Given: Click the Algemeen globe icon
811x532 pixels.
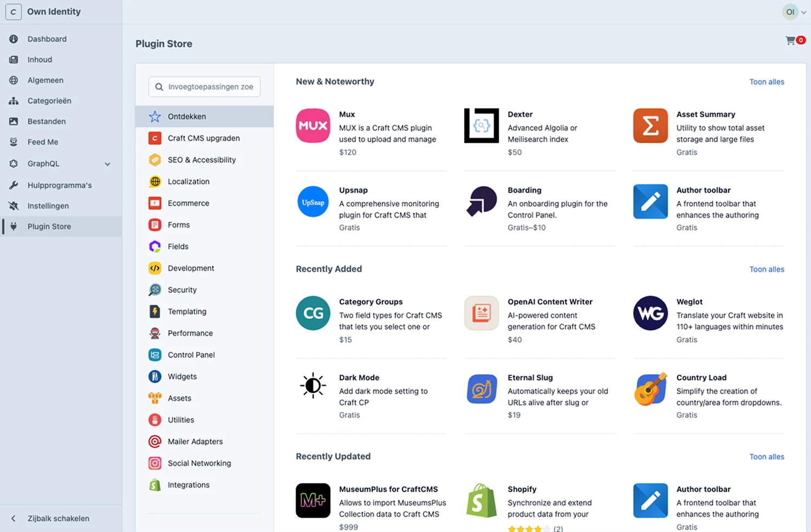Looking at the screenshot, I should [14, 80].
